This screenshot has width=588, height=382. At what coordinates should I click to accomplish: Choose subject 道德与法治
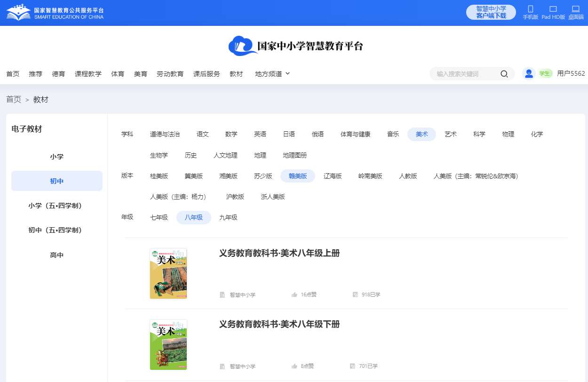165,134
